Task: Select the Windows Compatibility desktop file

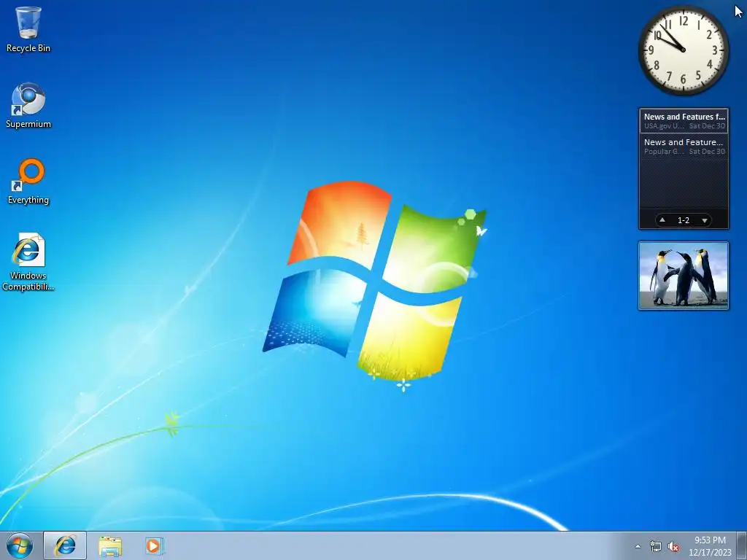Action: click(x=28, y=262)
